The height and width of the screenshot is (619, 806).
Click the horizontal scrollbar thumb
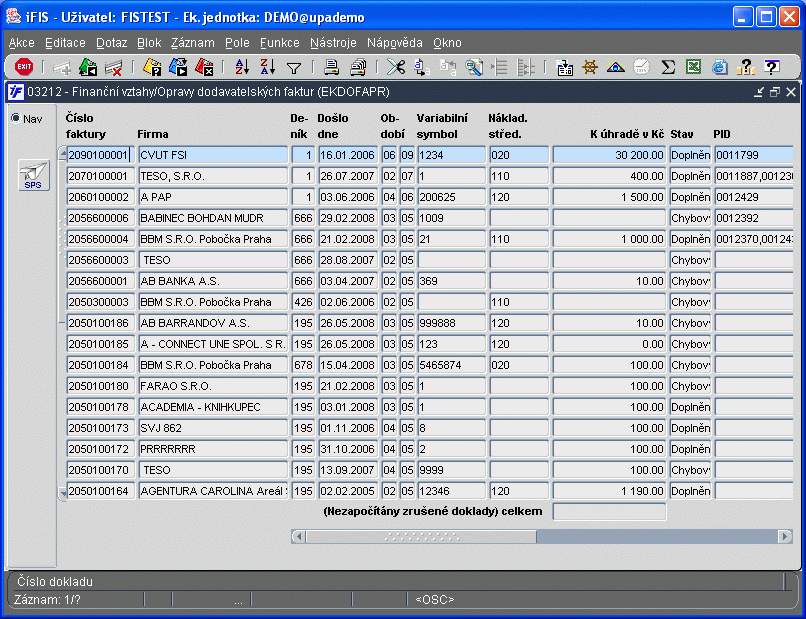421,537
